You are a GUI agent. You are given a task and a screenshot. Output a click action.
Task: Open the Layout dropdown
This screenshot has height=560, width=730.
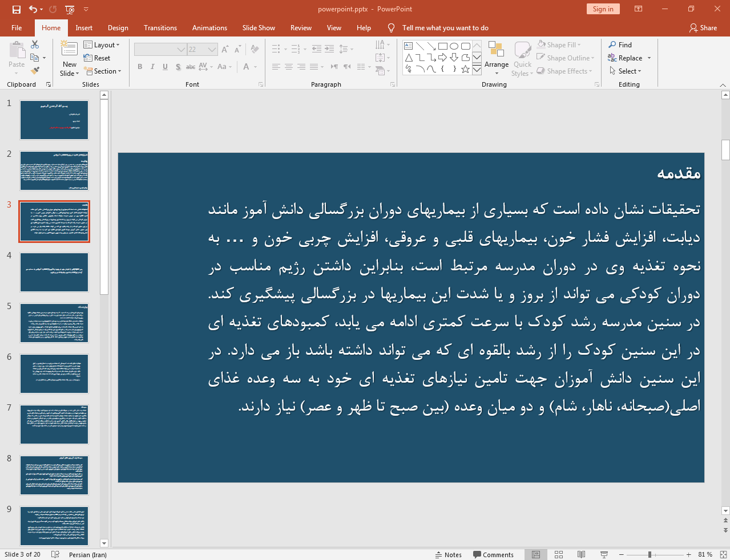(x=102, y=44)
